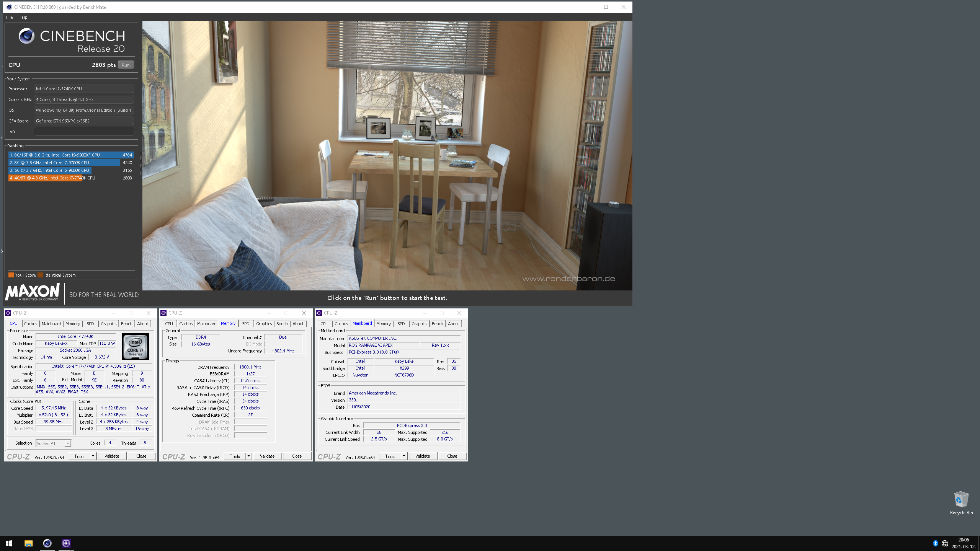Minimize the Mainboard CPU-Z window
The image size is (980, 551).
424,313
